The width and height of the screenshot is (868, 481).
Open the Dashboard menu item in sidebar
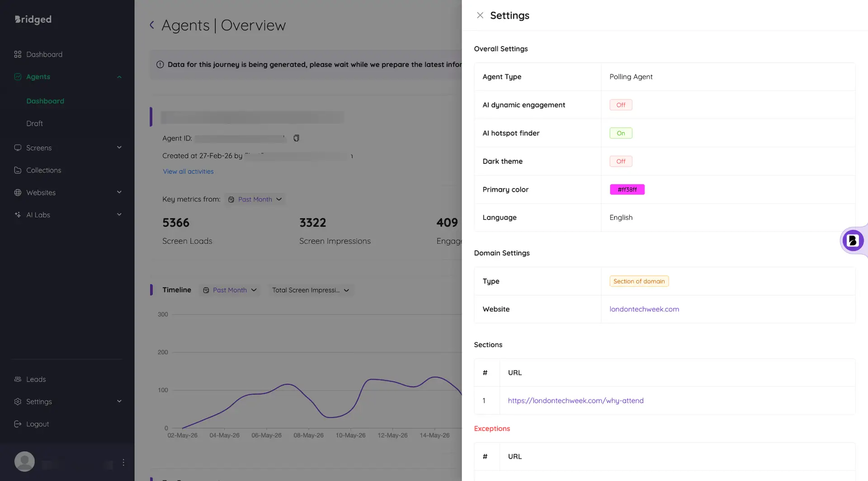pyautogui.click(x=44, y=54)
